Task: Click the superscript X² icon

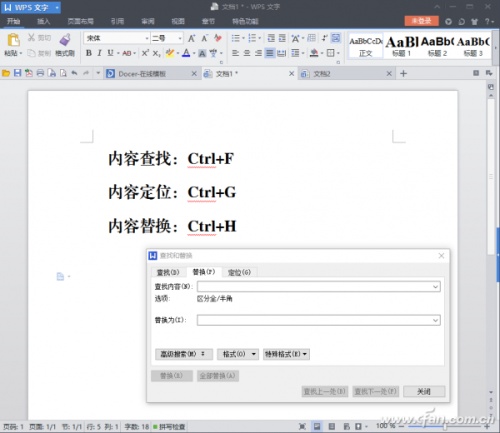Action: pyautogui.click(x=145, y=53)
